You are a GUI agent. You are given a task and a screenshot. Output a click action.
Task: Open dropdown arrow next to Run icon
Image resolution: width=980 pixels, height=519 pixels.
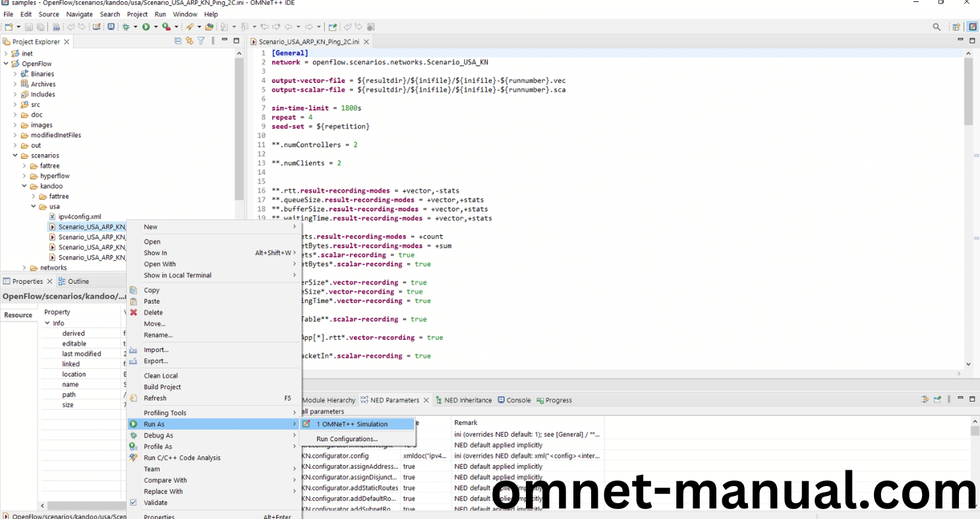point(156,27)
